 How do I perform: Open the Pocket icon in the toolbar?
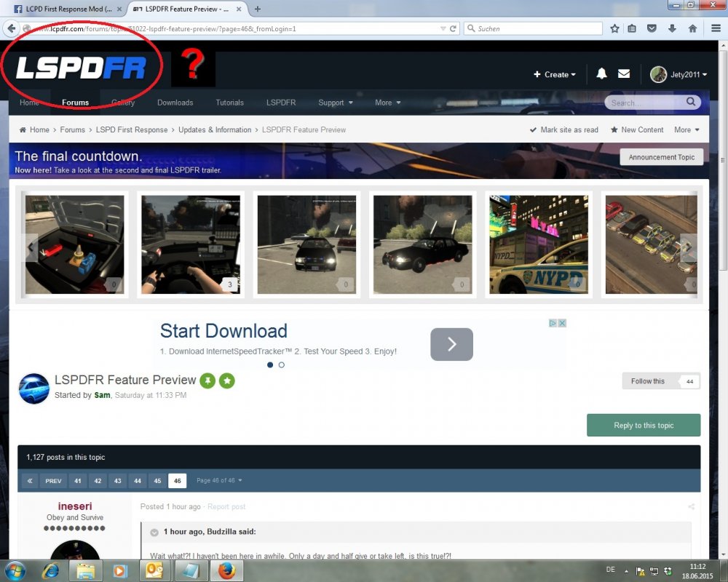pos(652,29)
